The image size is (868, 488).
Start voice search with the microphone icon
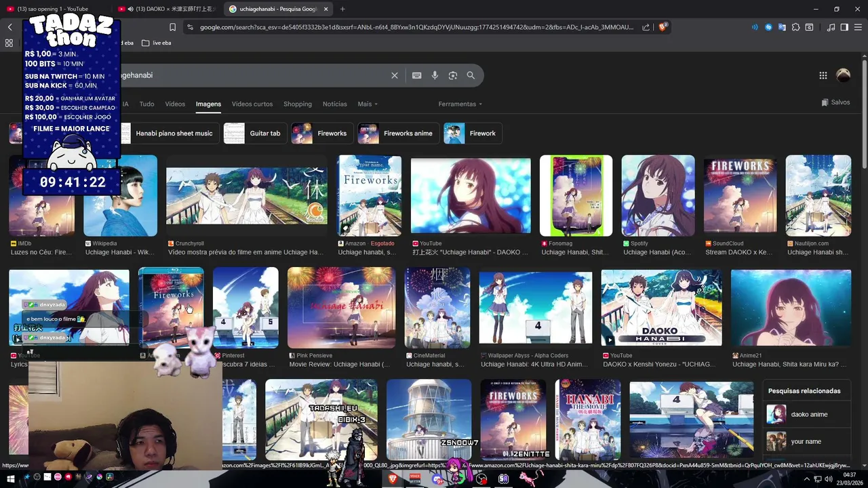click(435, 75)
